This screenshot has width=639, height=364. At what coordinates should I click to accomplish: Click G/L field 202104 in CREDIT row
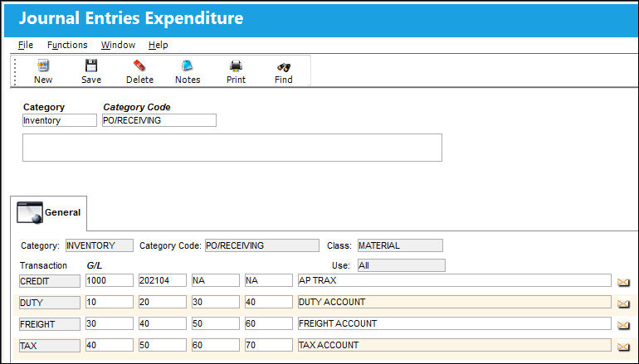click(x=162, y=280)
